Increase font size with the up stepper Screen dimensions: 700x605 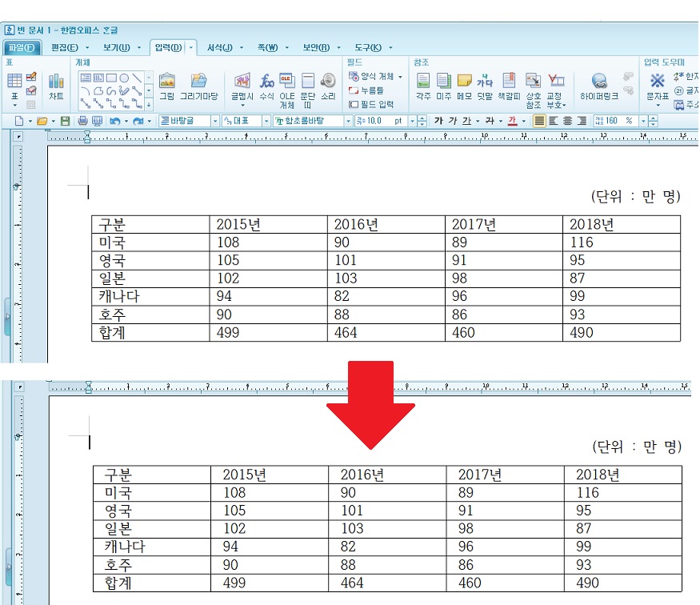pyautogui.click(x=422, y=118)
